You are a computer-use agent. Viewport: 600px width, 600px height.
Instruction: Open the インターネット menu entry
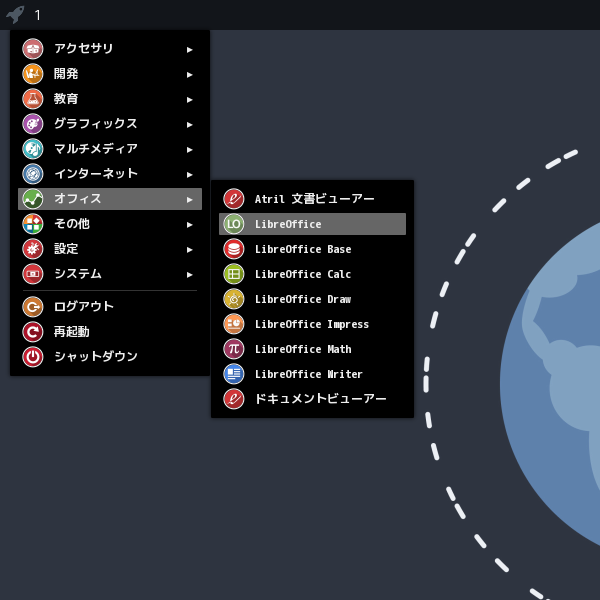[110, 174]
